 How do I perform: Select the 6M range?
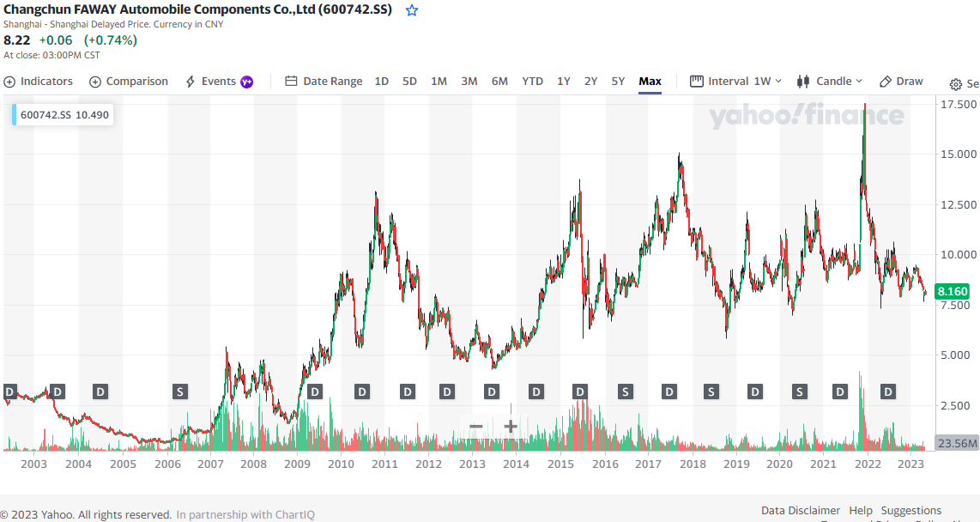pos(499,82)
